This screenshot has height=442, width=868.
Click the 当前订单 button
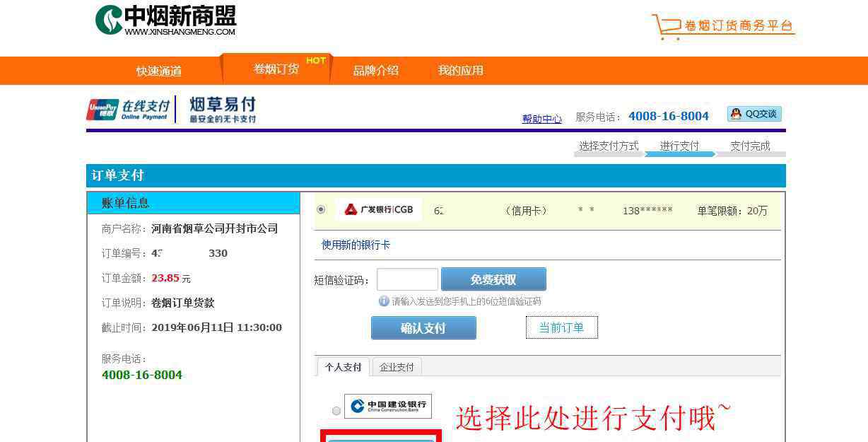pyautogui.click(x=562, y=327)
